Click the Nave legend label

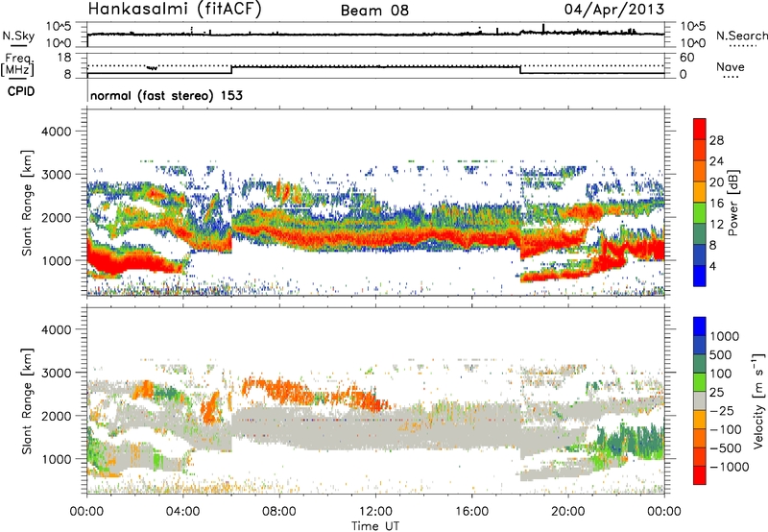tap(731, 66)
